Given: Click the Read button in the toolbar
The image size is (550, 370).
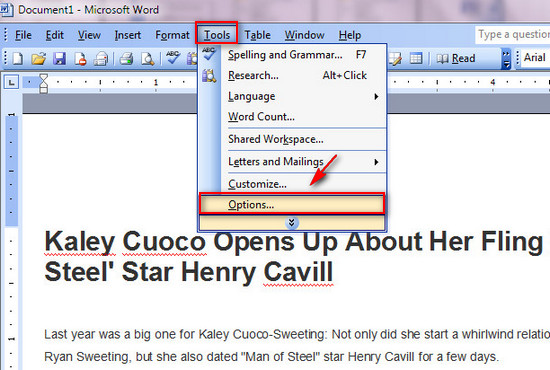Looking at the screenshot, I should (456, 58).
